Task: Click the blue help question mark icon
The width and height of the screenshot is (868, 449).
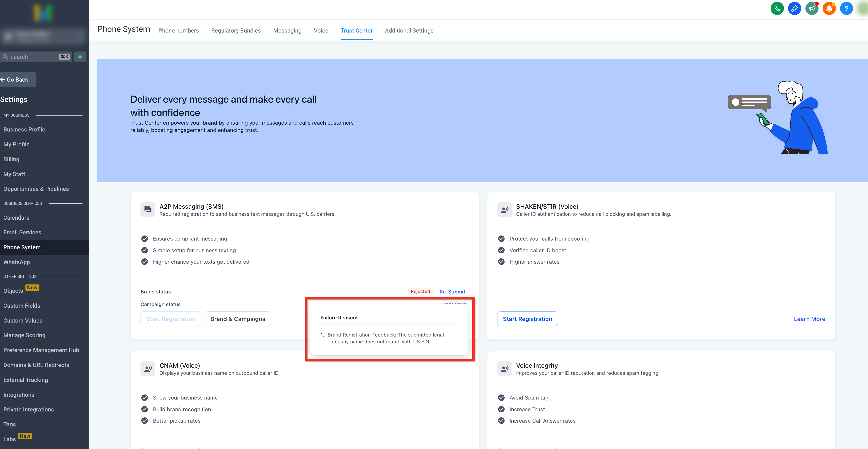Action: (846, 8)
